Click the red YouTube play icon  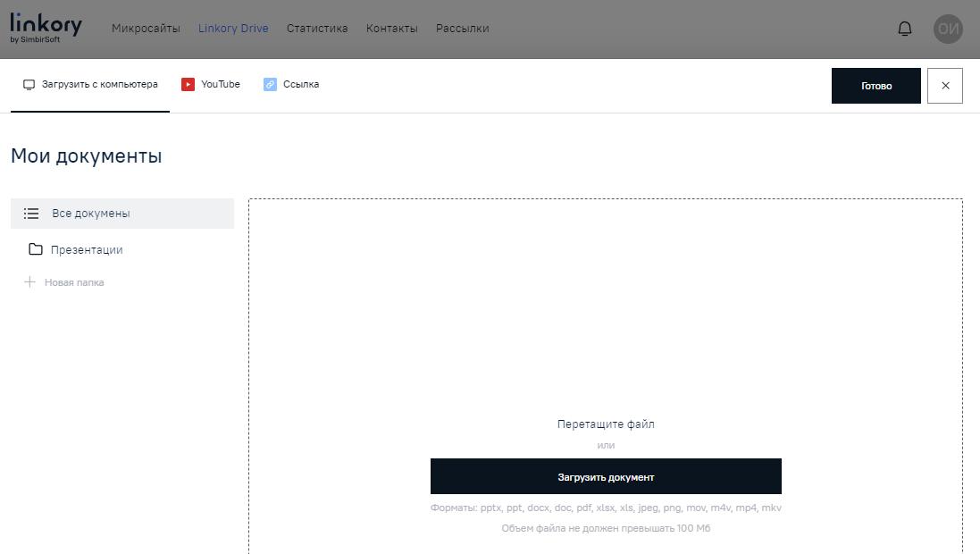188,85
